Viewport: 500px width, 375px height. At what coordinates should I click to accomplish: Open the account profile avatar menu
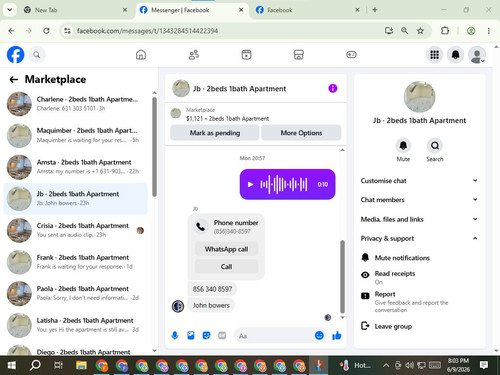[x=477, y=55]
